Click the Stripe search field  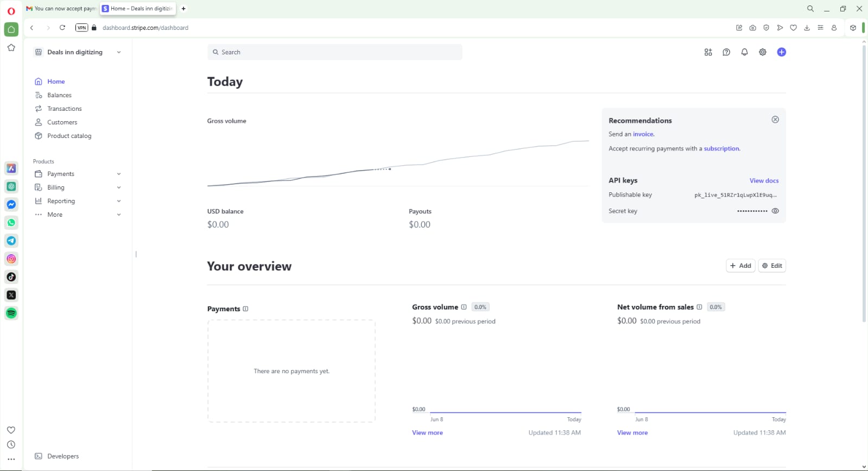[334, 52]
